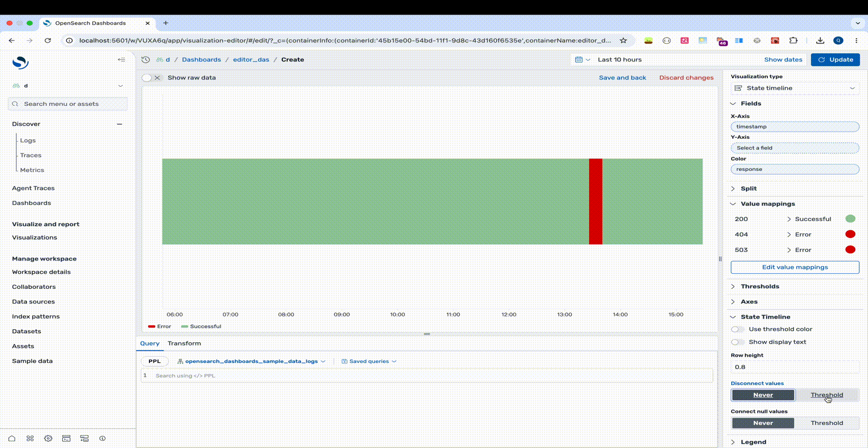
Task: Open the settings gear in the bottom bar
Action: (48, 438)
